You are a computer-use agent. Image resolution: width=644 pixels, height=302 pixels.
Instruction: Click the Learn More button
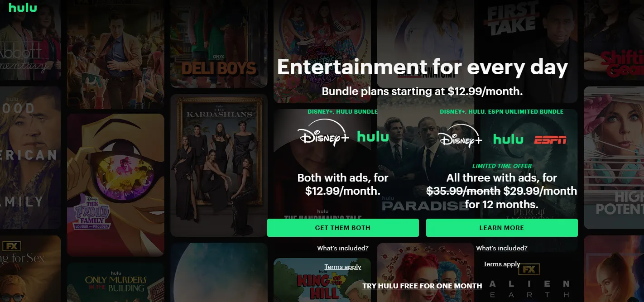tap(502, 228)
